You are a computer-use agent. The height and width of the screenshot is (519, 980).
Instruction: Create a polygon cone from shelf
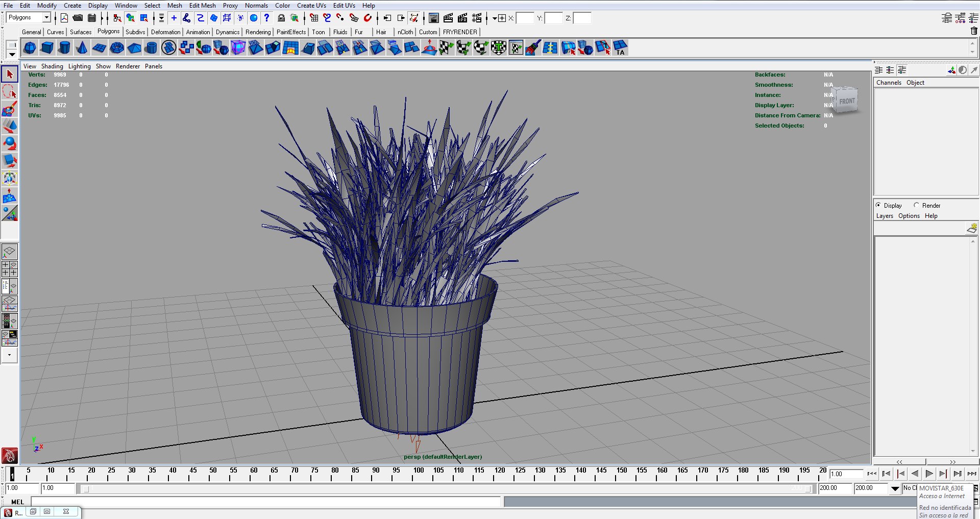pyautogui.click(x=82, y=48)
